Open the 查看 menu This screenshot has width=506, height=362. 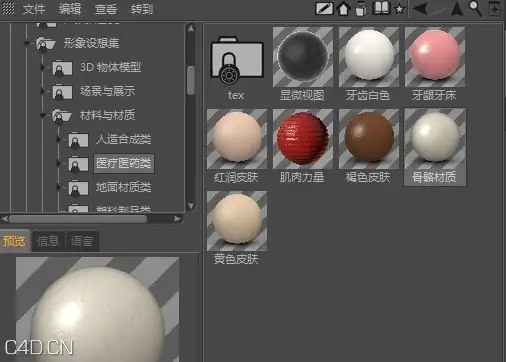click(x=106, y=9)
